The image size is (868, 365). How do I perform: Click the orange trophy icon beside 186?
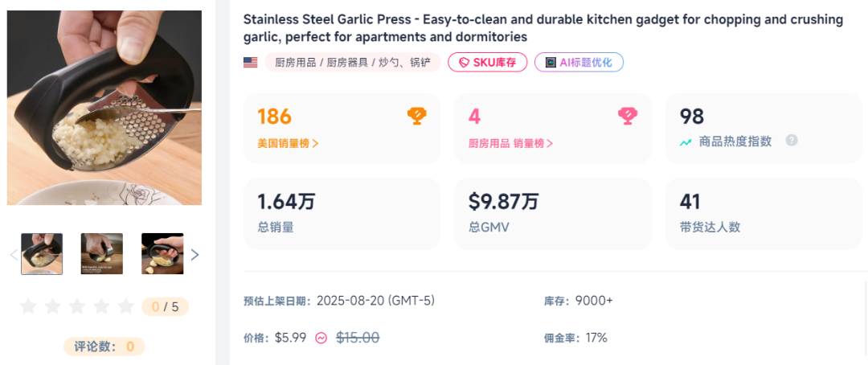pos(416,116)
